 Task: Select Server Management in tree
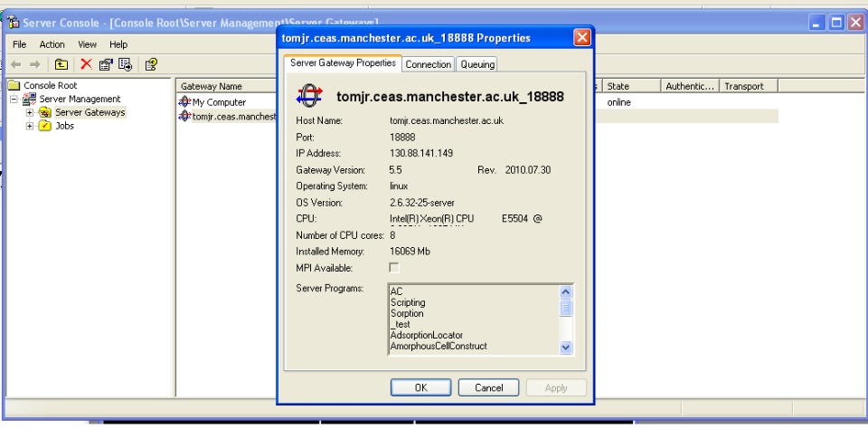pyautogui.click(x=80, y=100)
